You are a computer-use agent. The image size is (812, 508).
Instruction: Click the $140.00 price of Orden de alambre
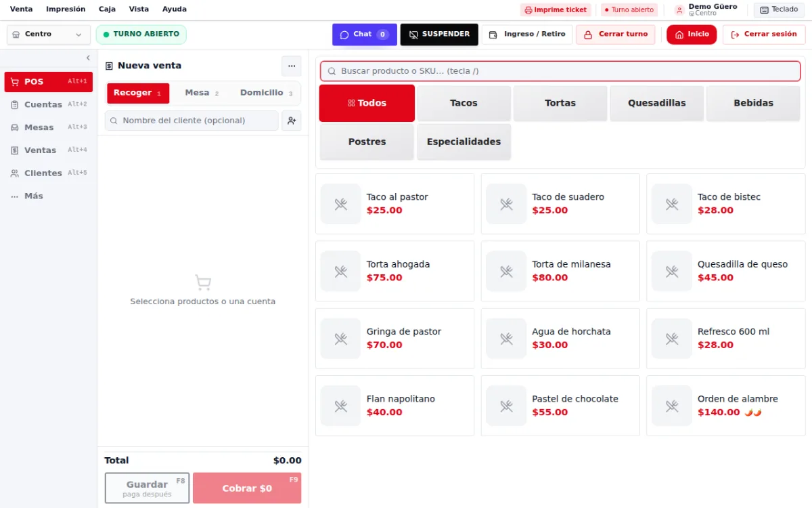pos(719,412)
